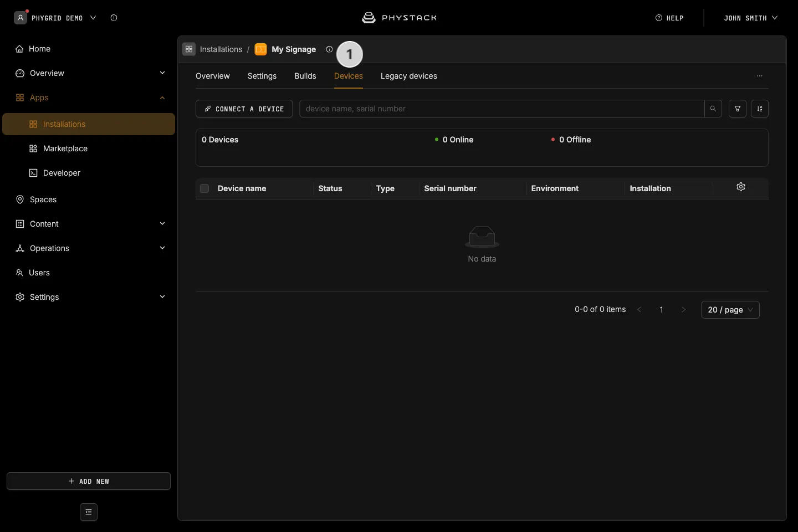Expand the Content sidebar section
Image resolution: width=798 pixels, height=532 pixels.
coord(162,223)
